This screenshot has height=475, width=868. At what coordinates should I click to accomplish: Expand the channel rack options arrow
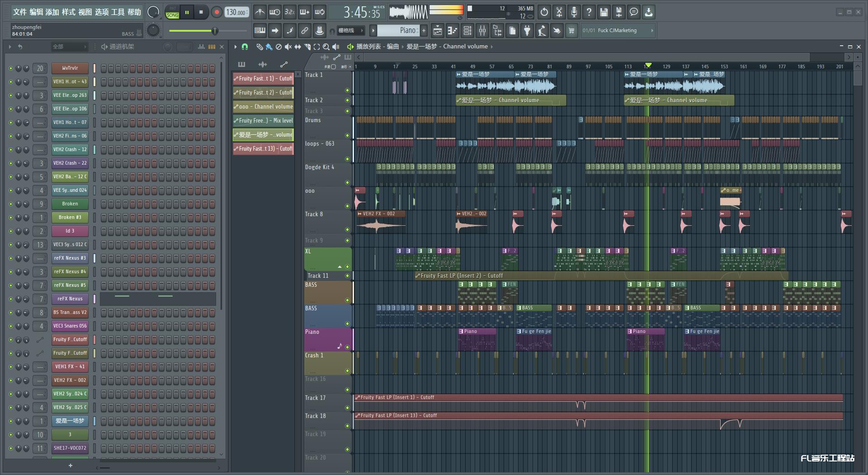pos(10,47)
